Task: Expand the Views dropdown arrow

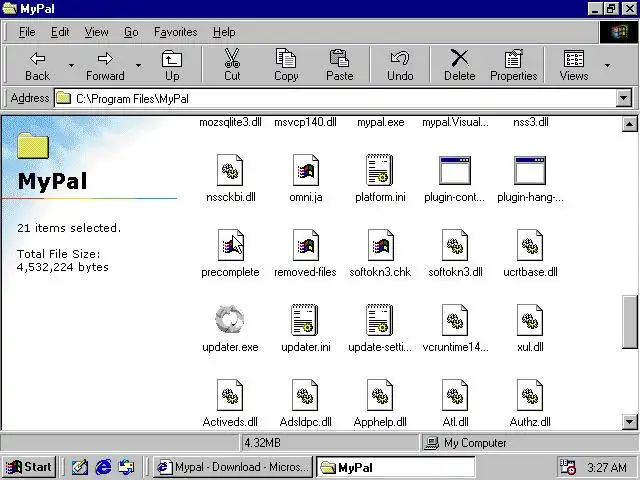Action: pos(607,65)
